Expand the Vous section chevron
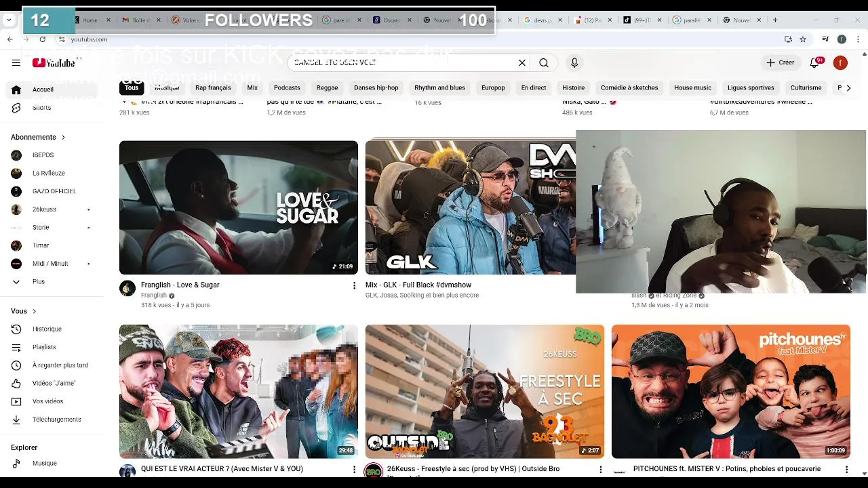Screen dimensions: 868x488 34,311
